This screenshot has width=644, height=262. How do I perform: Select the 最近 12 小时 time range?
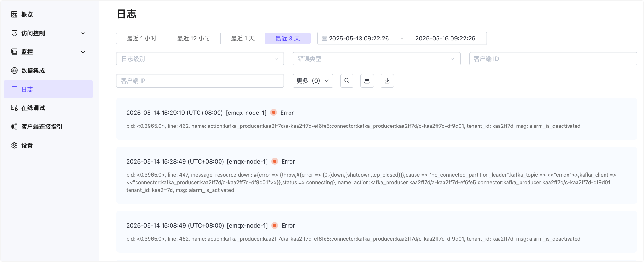(193, 39)
